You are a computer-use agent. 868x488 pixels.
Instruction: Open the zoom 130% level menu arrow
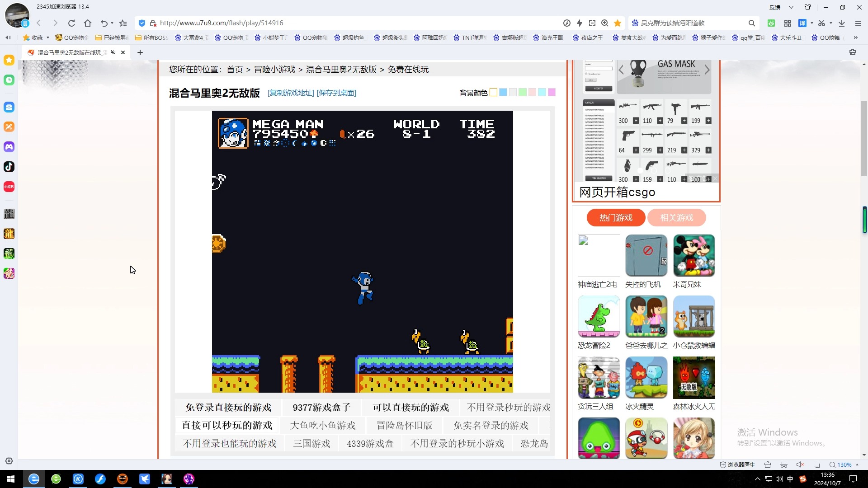point(857,465)
